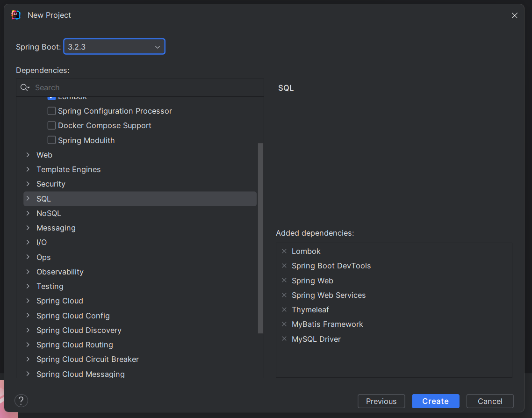Viewport: 532px width, 418px height.
Task: Expand Spring Cloud Config chevron
Action: [28, 316]
